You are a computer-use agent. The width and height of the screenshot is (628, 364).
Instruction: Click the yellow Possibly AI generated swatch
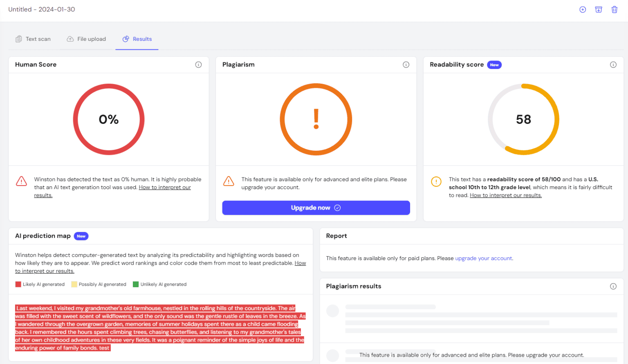pos(74,284)
